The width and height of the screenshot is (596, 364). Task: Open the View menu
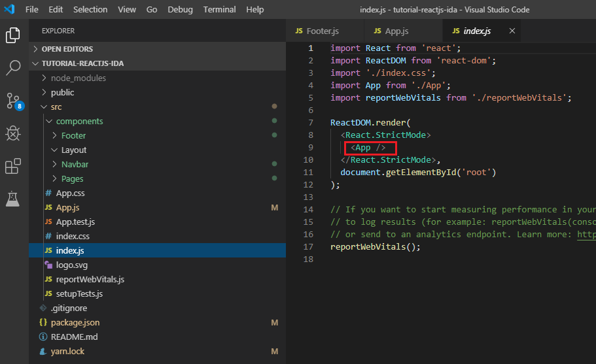126,10
